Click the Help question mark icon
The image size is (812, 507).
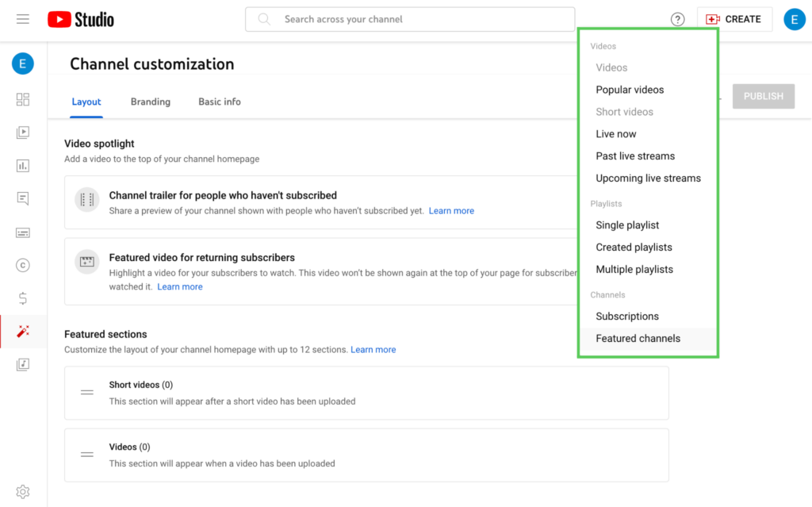(677, 20)
